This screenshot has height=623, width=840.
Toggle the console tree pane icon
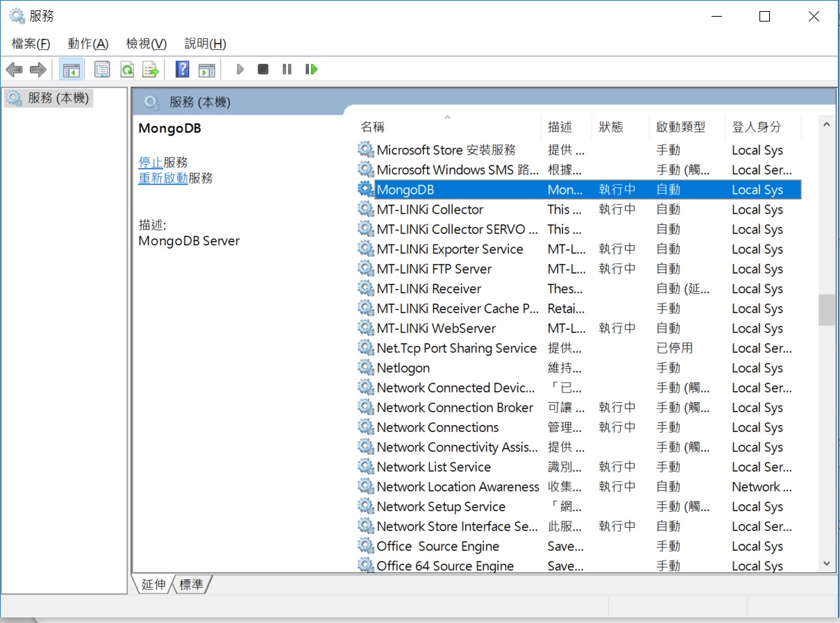coord(72,69)
